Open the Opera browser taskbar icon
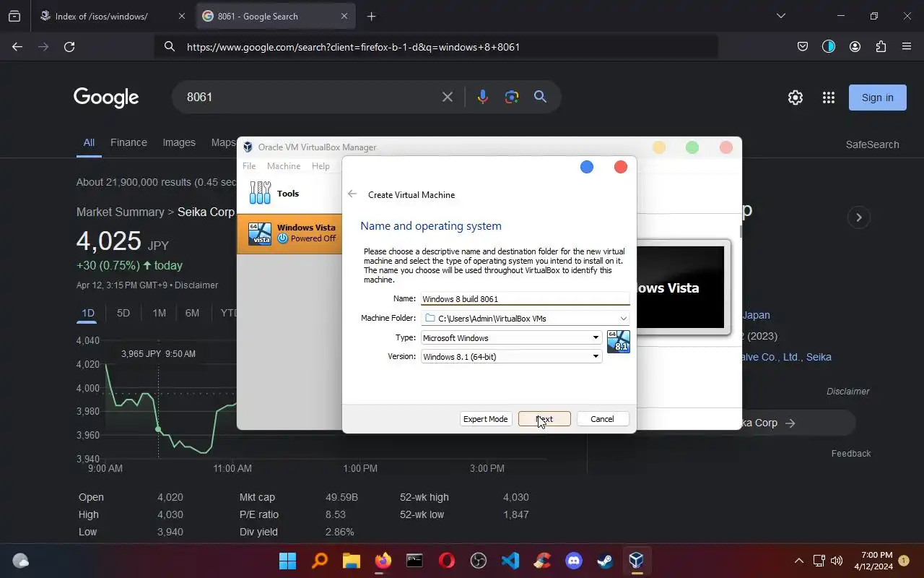The height and width of the screenshot is (578, 924). (x=446, y=561)
